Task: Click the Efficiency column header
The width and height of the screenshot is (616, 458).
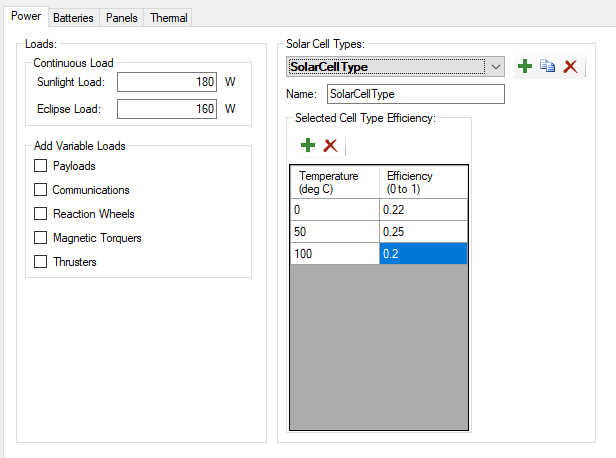Action: [422, 182]
